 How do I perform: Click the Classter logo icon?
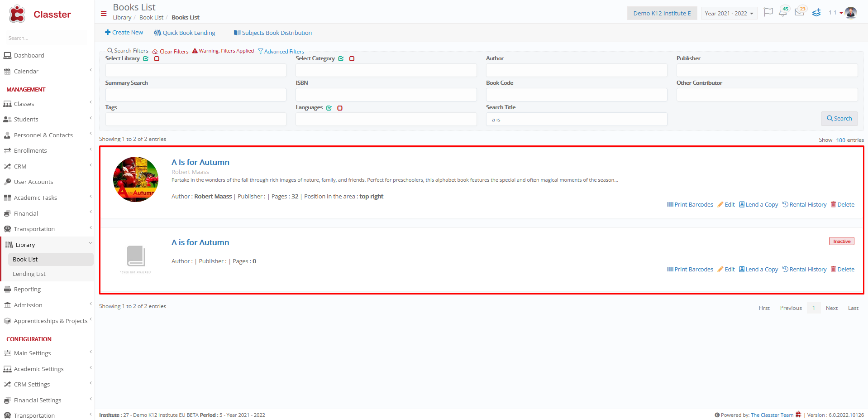tap(17, 14)
